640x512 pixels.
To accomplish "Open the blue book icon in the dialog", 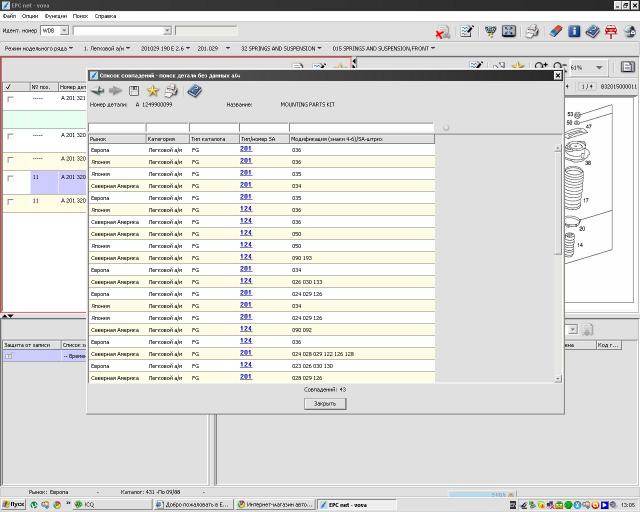I will [x=195, y=91].
